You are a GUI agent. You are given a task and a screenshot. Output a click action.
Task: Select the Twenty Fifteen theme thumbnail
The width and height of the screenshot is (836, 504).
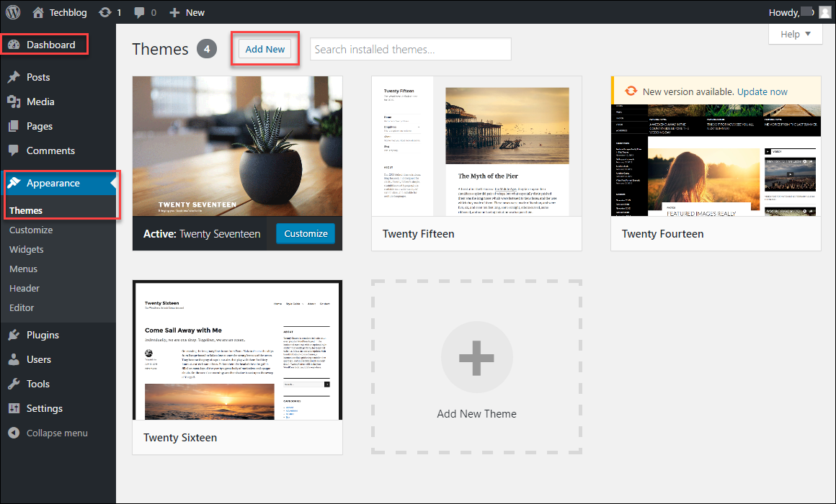pos(476,146)
